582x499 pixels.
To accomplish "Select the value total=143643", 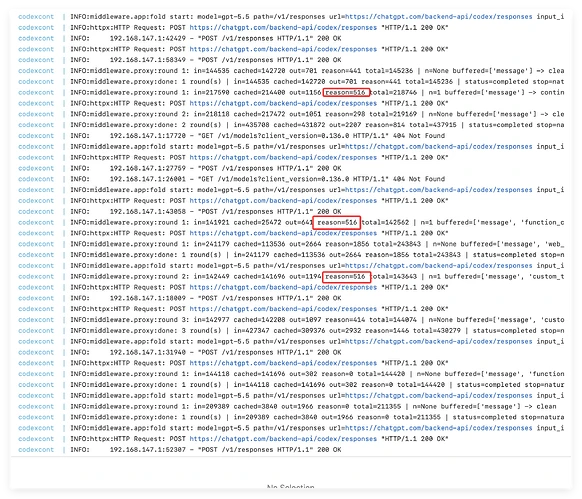I will (393, 277).
